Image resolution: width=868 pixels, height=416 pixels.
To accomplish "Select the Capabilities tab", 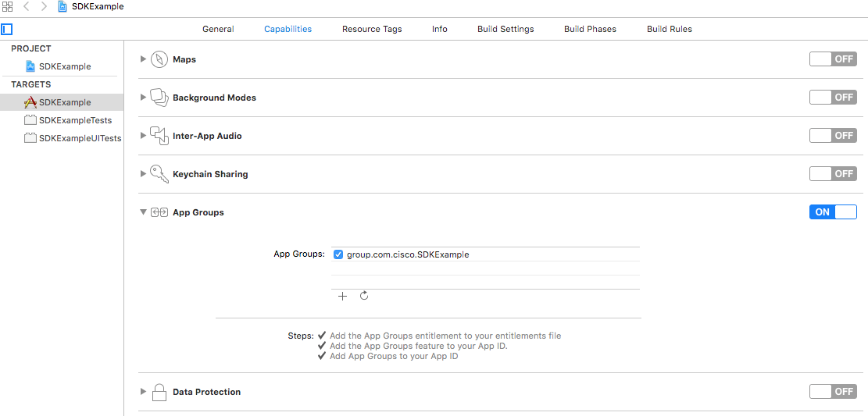I will [x=288, y=29].
